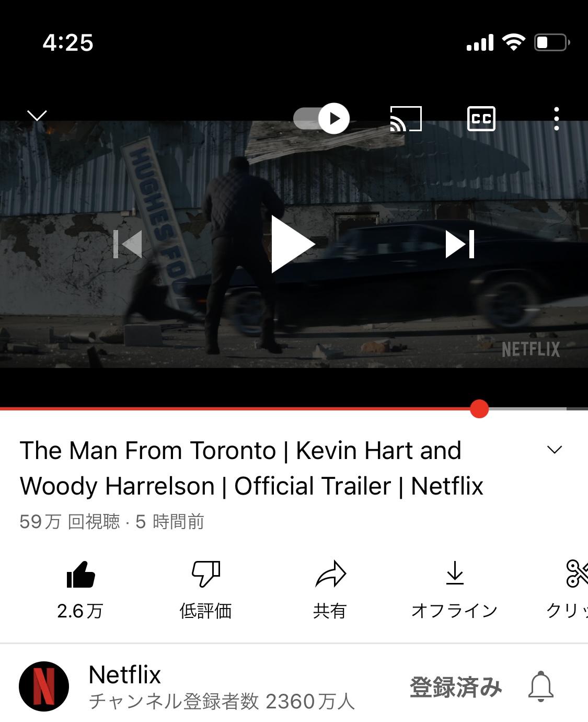This screenshot has height=722, width=588.
Task: Tap the video title to expand details
Action: coord(251,468)
